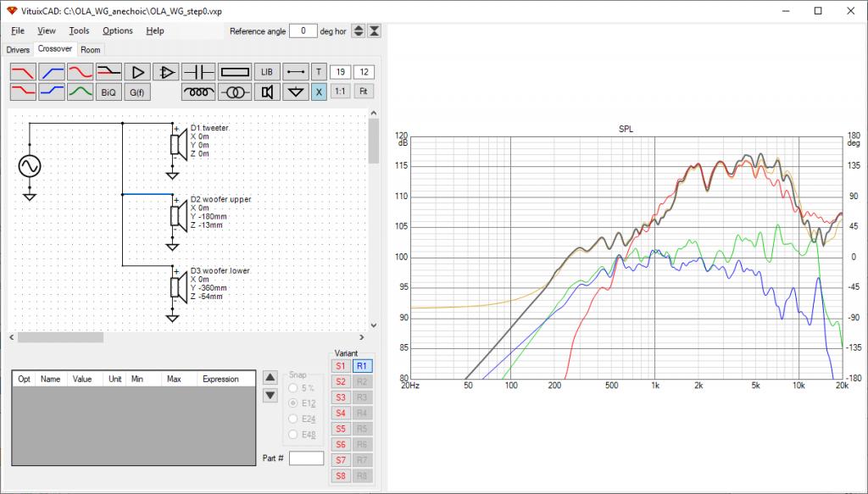Add a buffer amplifier triangle block
Screen dimensions: 868x494
click(x=137, y=72)
